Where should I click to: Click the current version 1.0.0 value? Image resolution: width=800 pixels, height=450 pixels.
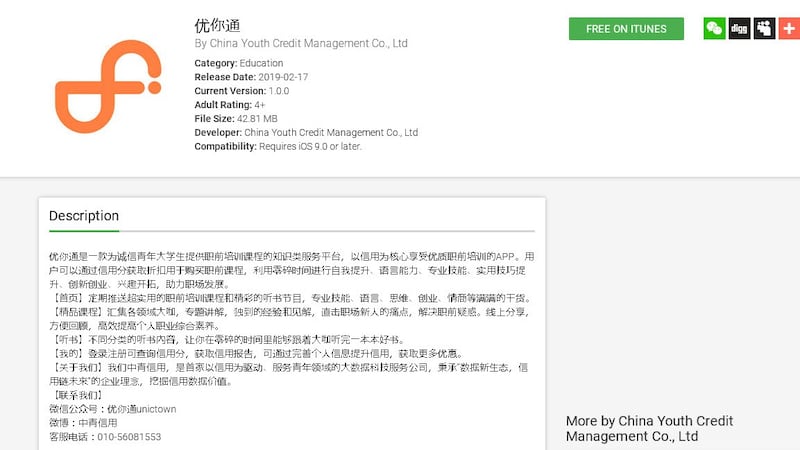pyautogui.click(x=279, y=91)
